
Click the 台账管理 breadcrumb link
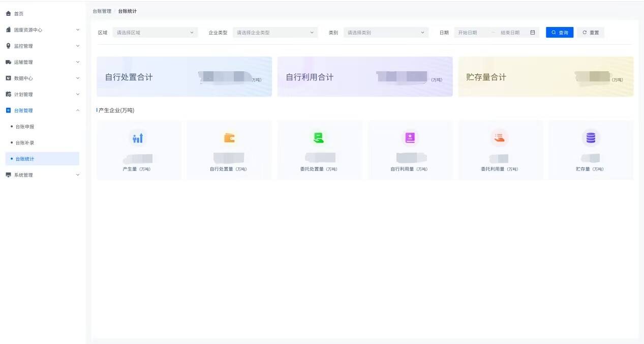102,11
